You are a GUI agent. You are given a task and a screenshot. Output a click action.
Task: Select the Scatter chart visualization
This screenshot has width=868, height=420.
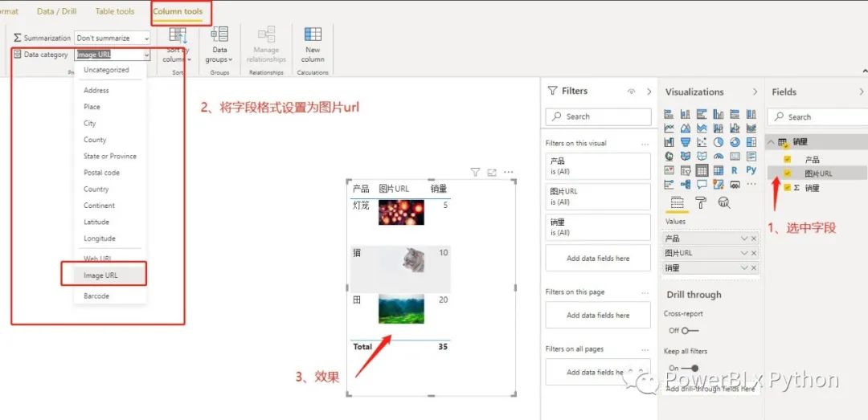click(x=702, y=142)
